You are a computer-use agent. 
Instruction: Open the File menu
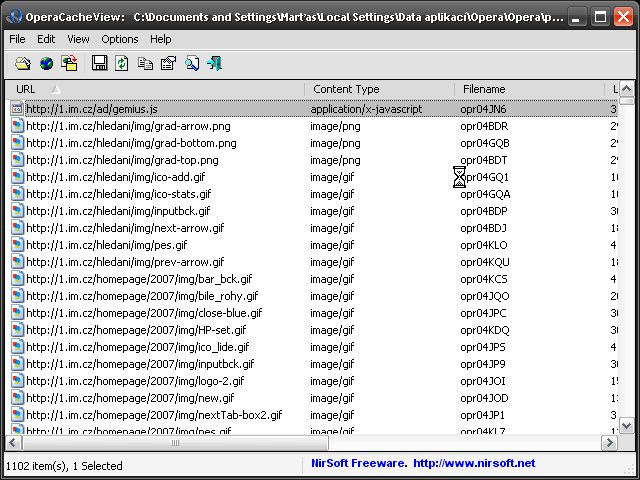(17, 39)
